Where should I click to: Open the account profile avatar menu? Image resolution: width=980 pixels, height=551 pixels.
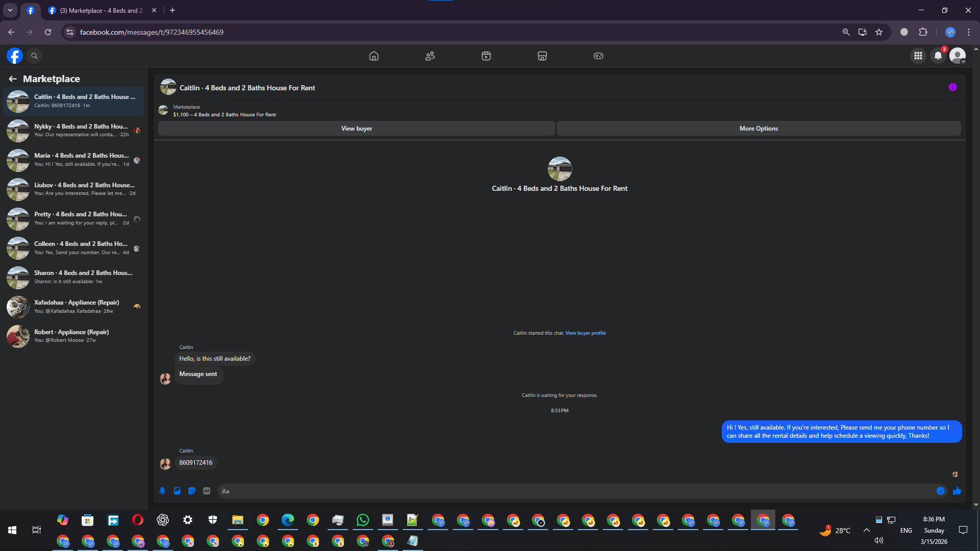click(958, 56)
